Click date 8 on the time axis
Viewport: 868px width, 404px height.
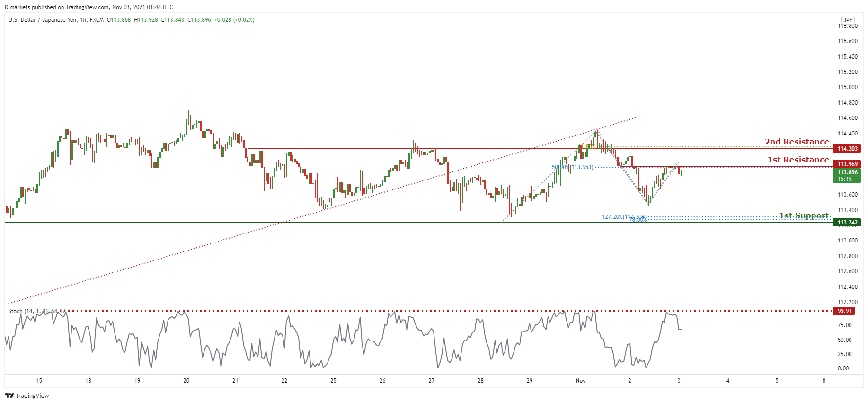[824, 381]
